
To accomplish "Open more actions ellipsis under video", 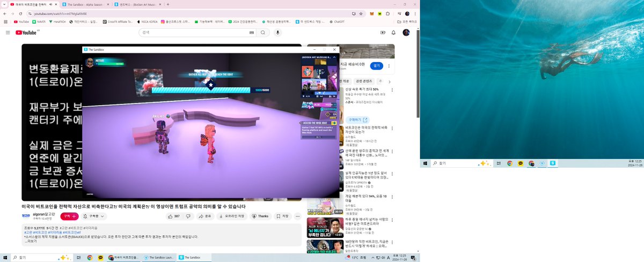I will point(297,216).
